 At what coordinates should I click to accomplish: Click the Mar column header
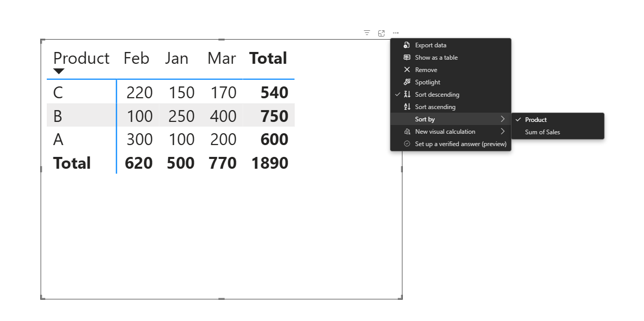click(222, 58)
